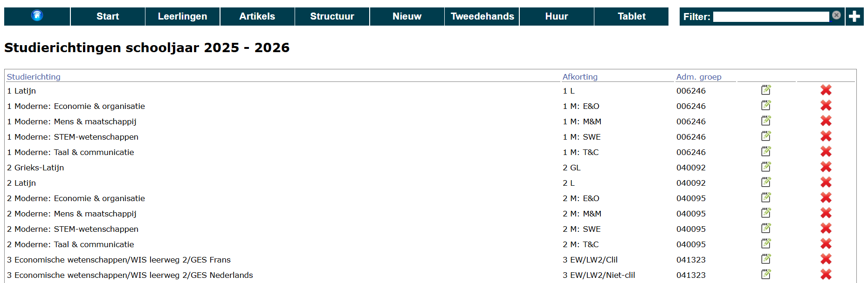Open the Tablet menu item

pos(632,16)
